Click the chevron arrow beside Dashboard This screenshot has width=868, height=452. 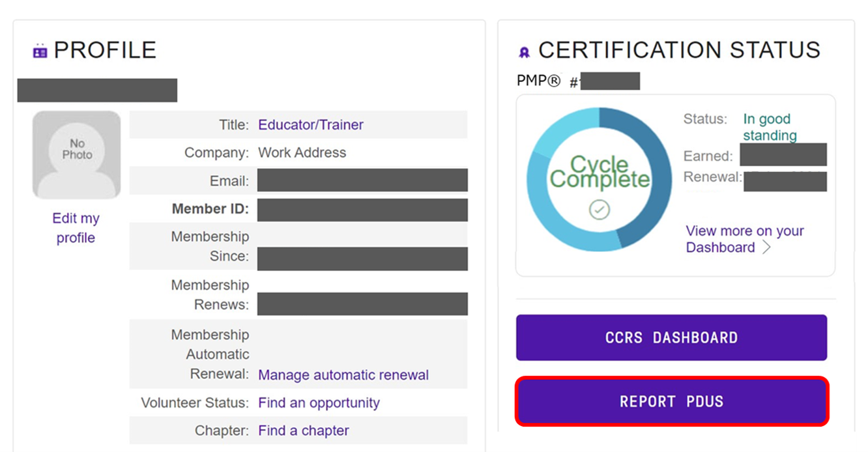(x=766, y=247)
